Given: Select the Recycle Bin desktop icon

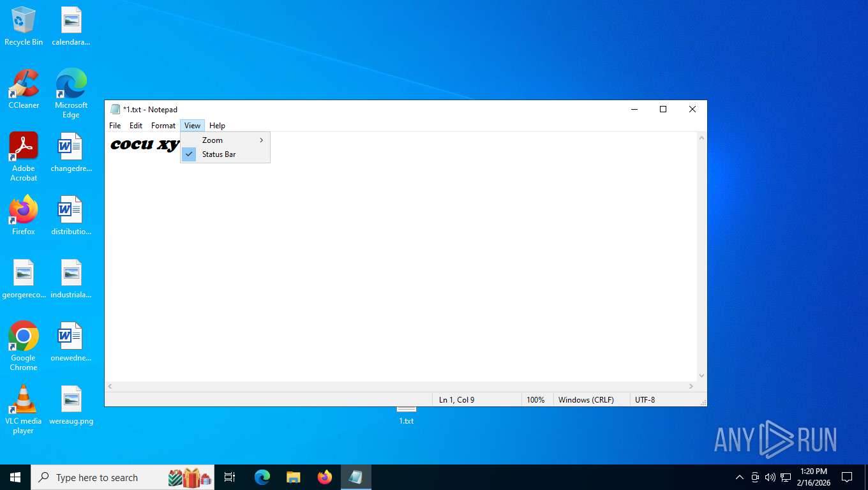Looking at the screenshot, I should pyautogui.click(x=24, y=26).
